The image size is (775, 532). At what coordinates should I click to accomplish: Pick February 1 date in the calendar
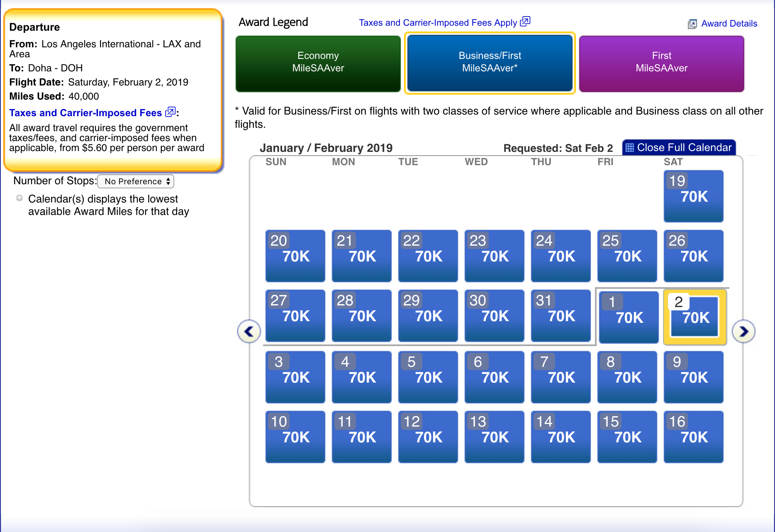click(629, 317)
